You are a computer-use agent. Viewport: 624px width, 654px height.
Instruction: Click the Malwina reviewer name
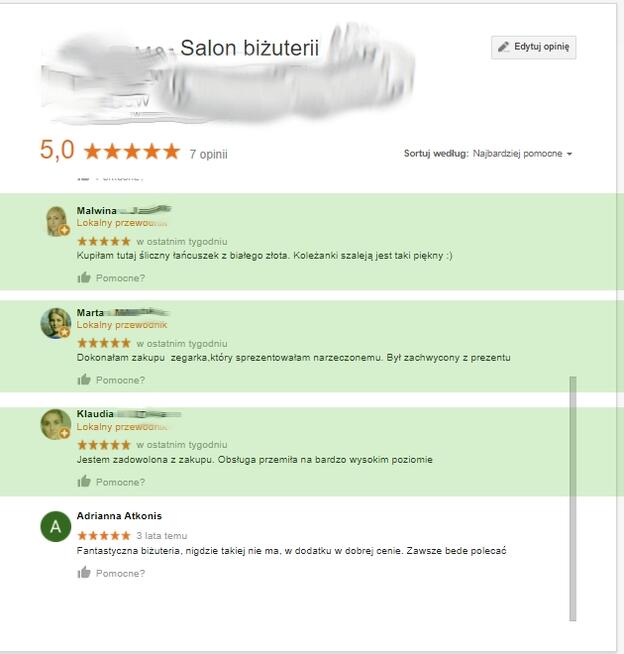tap(96, 211)
